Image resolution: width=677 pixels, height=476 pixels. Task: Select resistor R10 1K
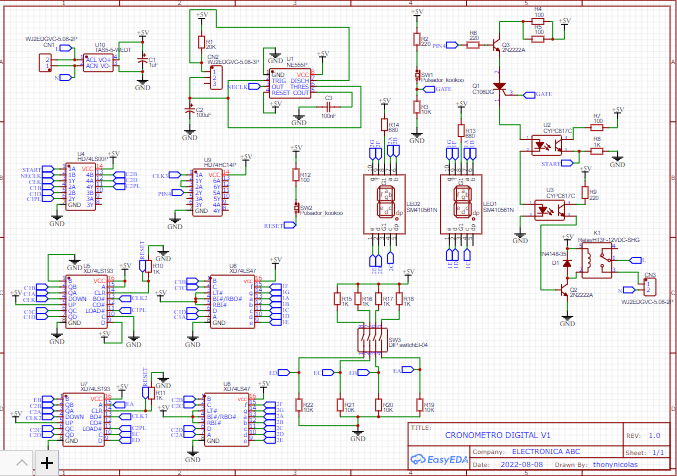tap(149, 267)
